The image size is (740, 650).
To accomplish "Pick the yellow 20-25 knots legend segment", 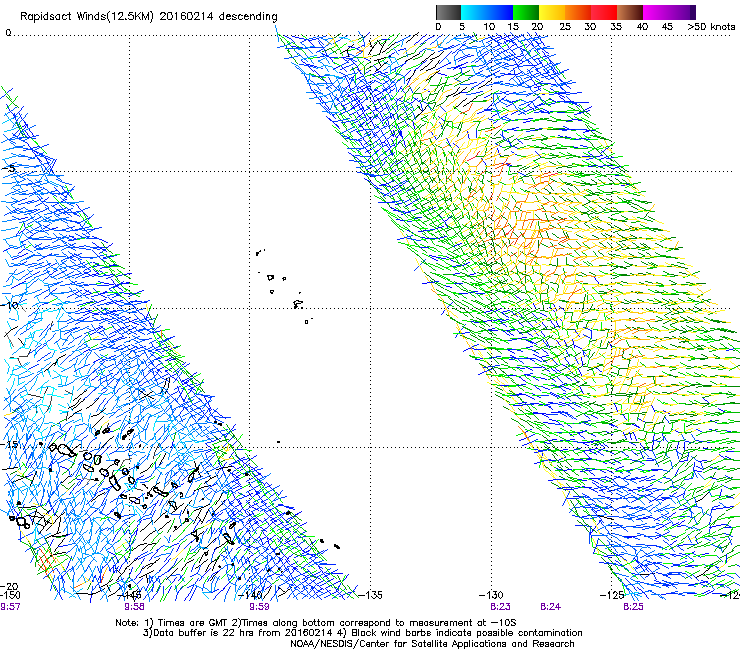I will pos(552,12).
